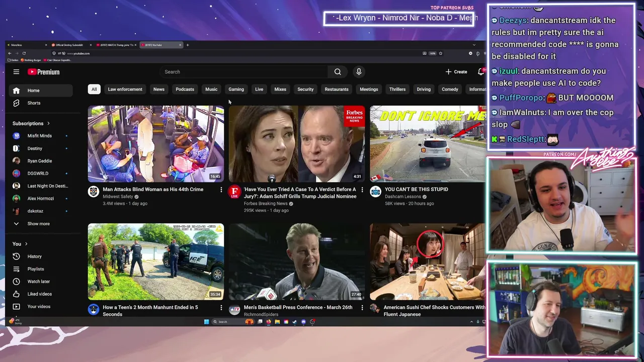
Task: Select the News filter chip
Action: pos(159,89)
